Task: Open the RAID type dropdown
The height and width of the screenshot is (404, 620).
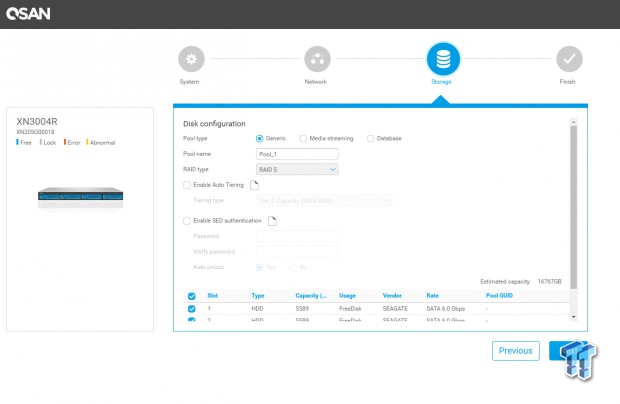Action: pos(297,169)
